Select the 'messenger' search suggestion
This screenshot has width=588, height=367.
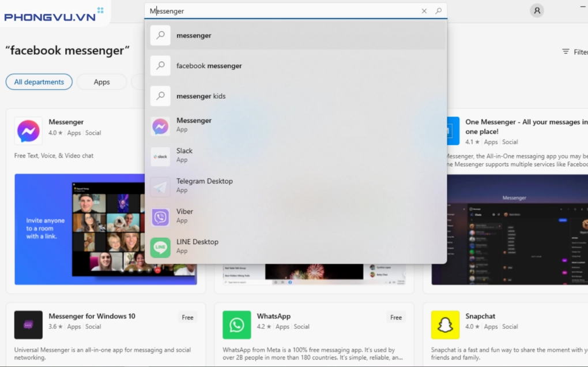[x=194, y=36]
